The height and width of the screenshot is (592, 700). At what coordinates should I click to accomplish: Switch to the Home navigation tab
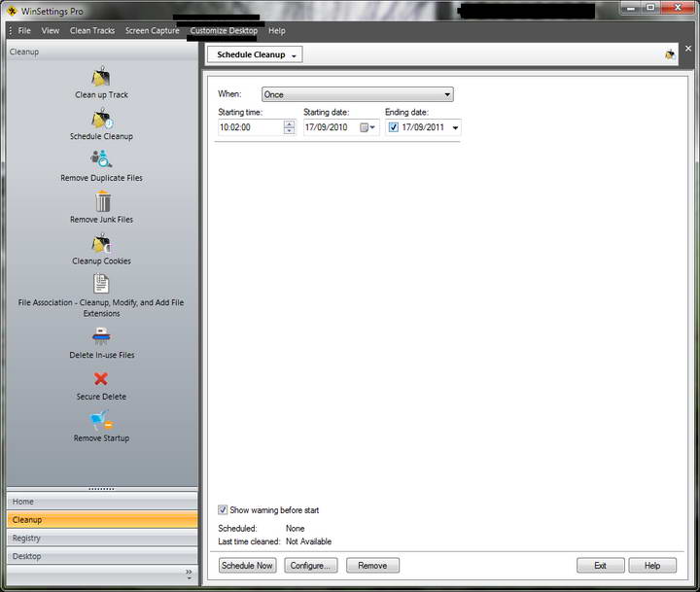(102, 502)
